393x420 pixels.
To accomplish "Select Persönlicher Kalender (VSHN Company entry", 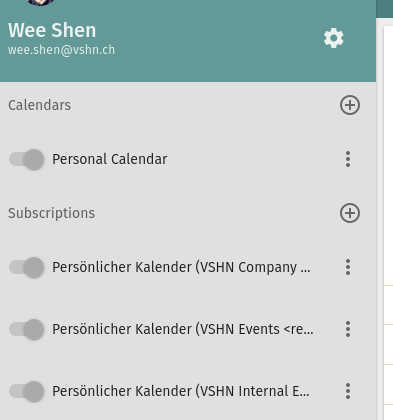I will pyautogui.click(x=181, y=267).
